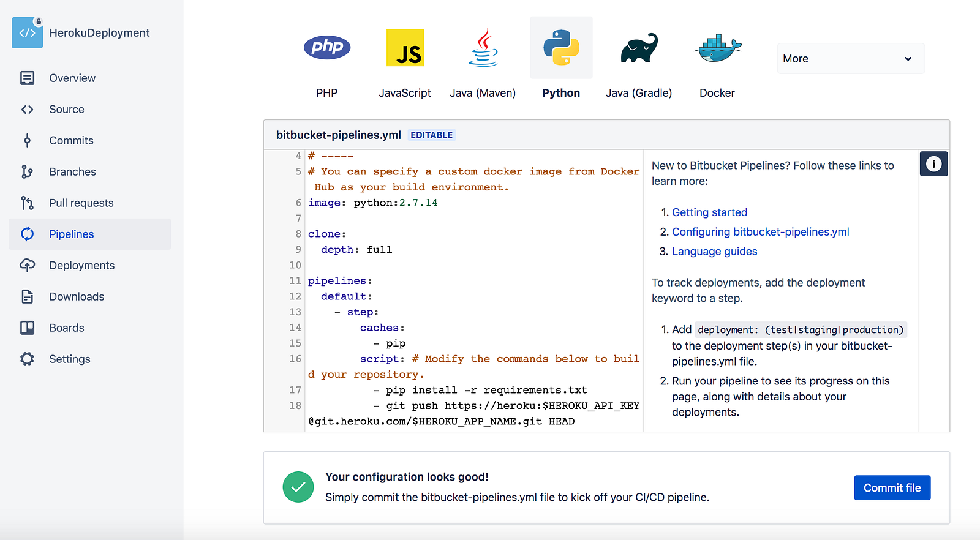Click the Commits sidebar icon
Screen dimensions: 980x540
[x=27, y=141]
